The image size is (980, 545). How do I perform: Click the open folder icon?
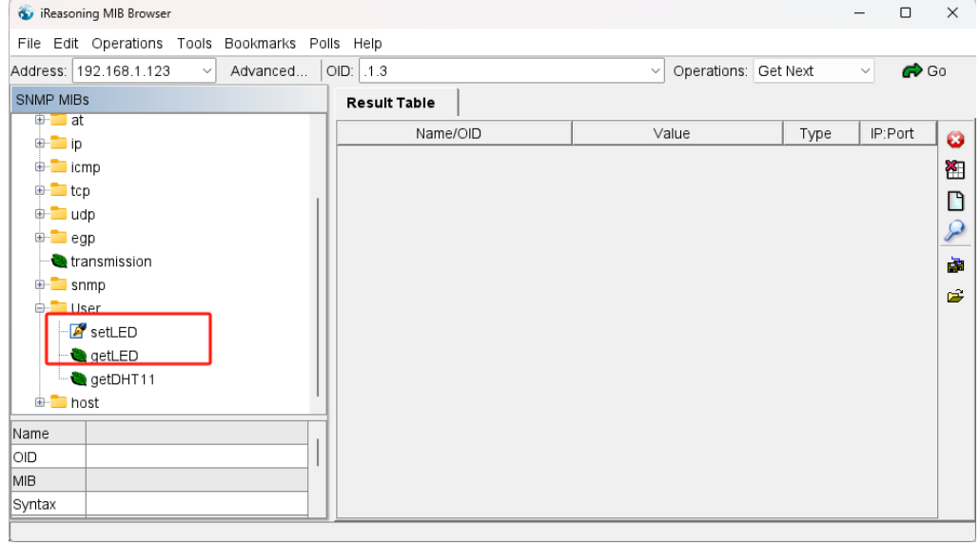click(x=954, y=298)
